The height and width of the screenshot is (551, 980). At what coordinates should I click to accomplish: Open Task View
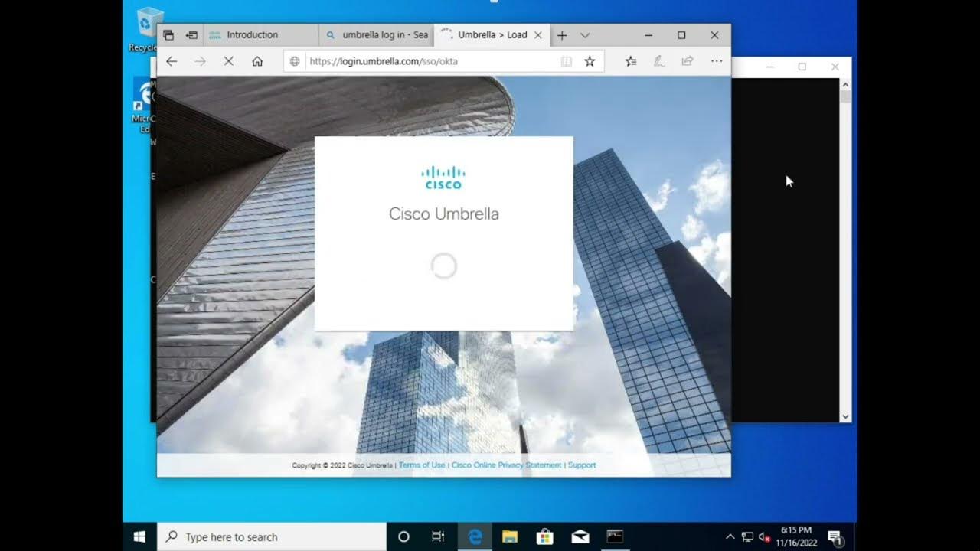438,536
